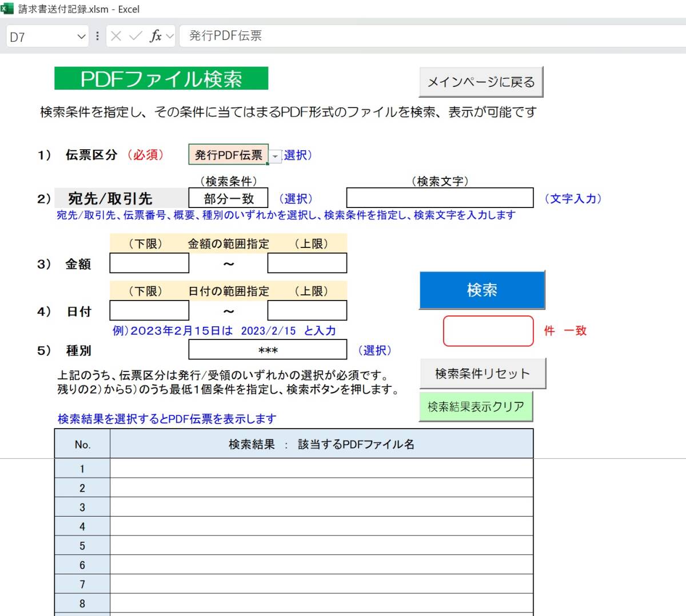Click the 日付 lower limit field
This screenshot has height=616, width=686.
click(x=149, y=311)
